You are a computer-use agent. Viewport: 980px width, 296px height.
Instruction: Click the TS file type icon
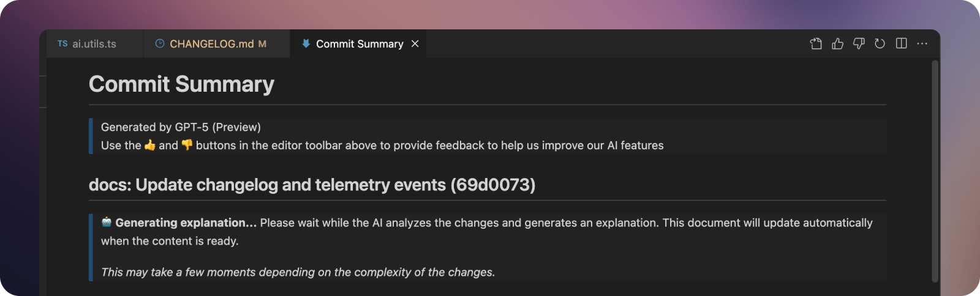[x=62, y=44]
